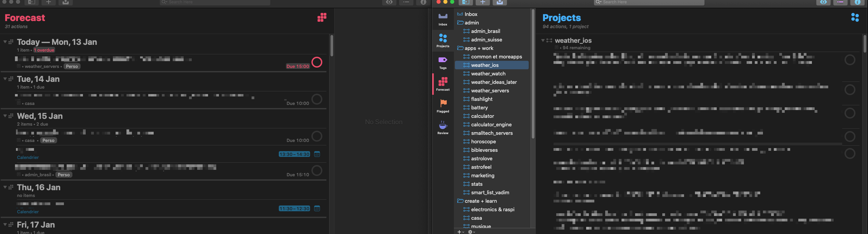The image size is (868, 234).
Task: Click Perso tag on admin_brasil task
Action: point(64,175)
